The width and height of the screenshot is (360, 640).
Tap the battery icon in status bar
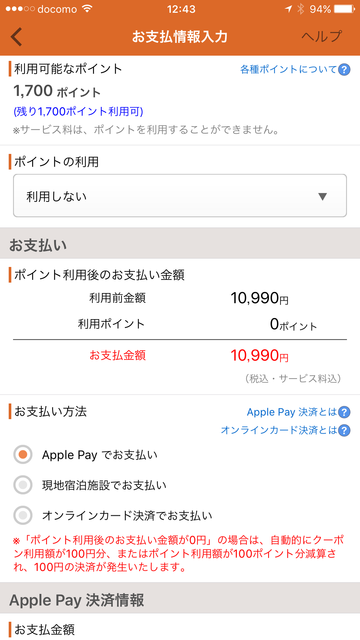click(344, 9)
